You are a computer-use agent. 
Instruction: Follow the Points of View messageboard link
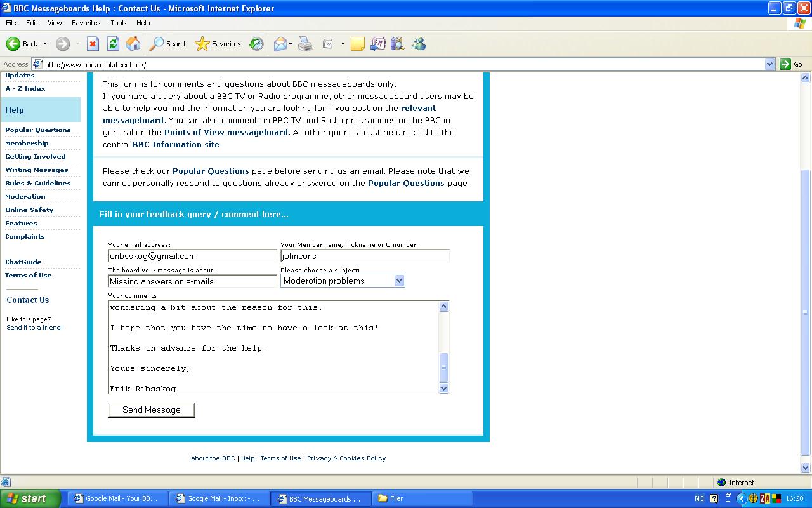click(x=226, y=132)
